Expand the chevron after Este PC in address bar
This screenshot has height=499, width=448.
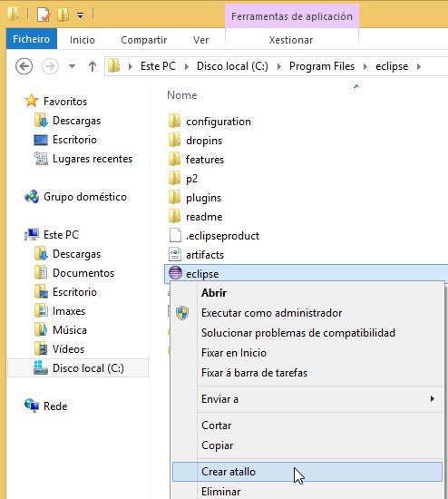pyautogui.click(x=187, y=66)
